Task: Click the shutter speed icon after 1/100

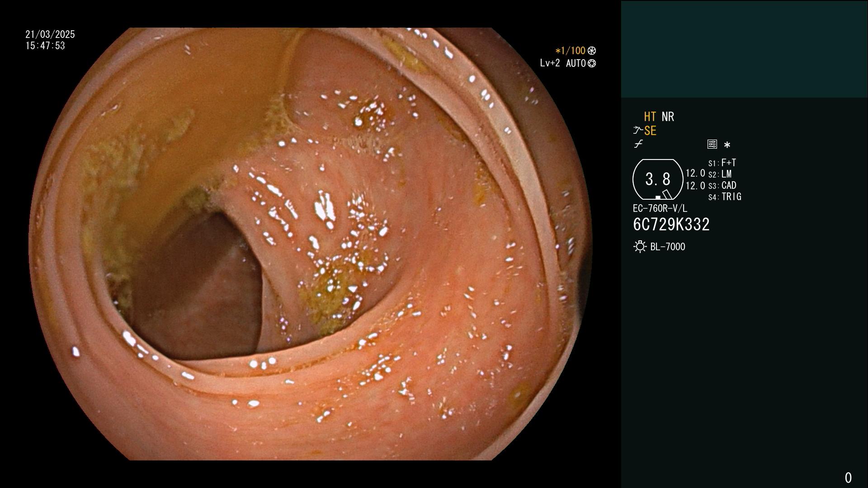Action: [x=592, y=51]
